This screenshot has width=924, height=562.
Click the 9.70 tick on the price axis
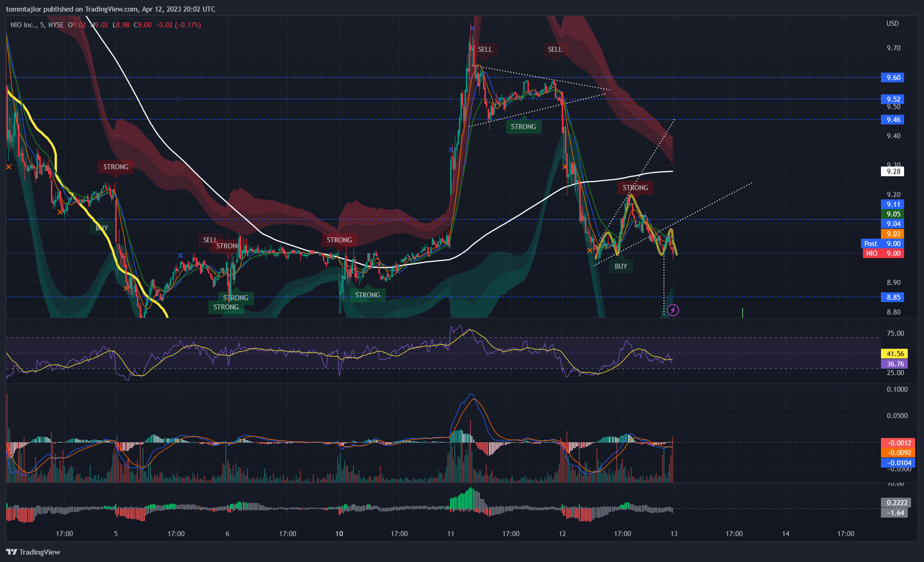pyautogui.click(x=893, y=48)
